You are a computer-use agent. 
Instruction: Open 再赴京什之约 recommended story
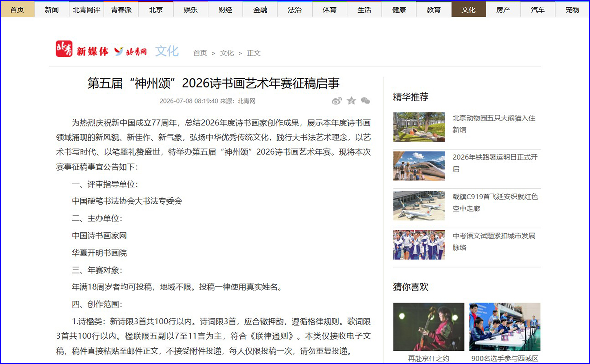point(429,359)
